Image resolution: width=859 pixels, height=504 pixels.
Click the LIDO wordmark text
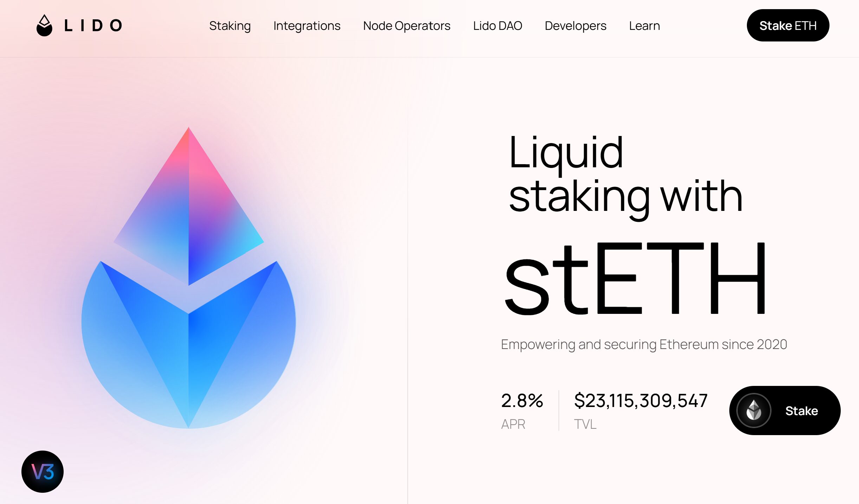point(93,26)
